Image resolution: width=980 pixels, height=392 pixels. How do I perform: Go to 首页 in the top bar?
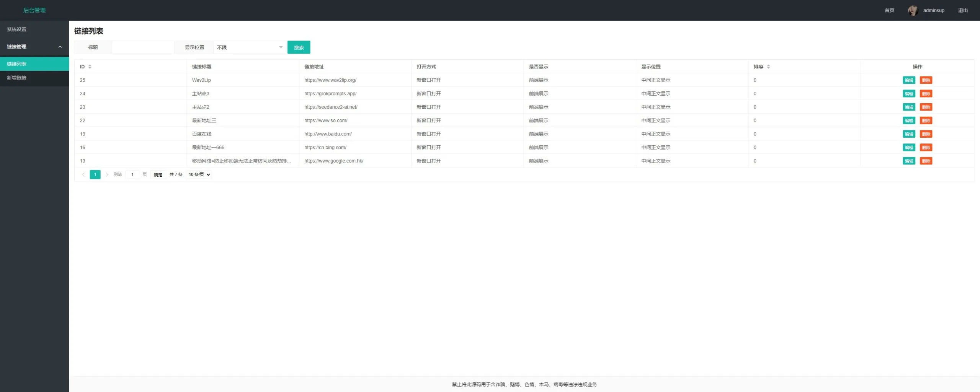[890, 10]
